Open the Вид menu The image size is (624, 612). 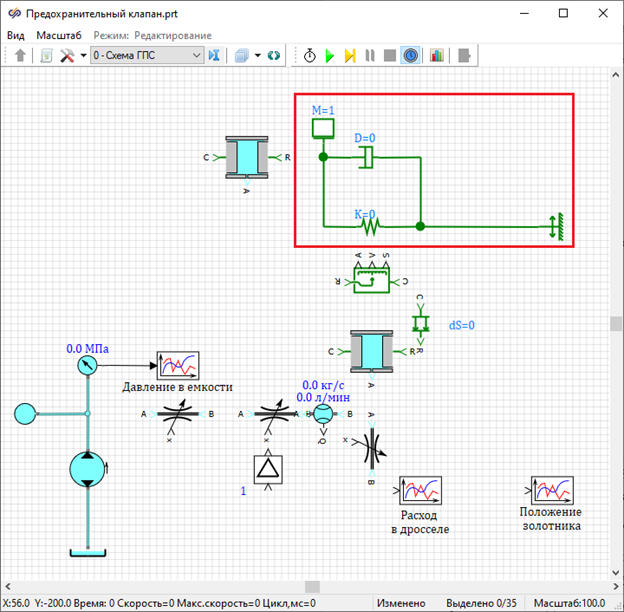point(16,35)
